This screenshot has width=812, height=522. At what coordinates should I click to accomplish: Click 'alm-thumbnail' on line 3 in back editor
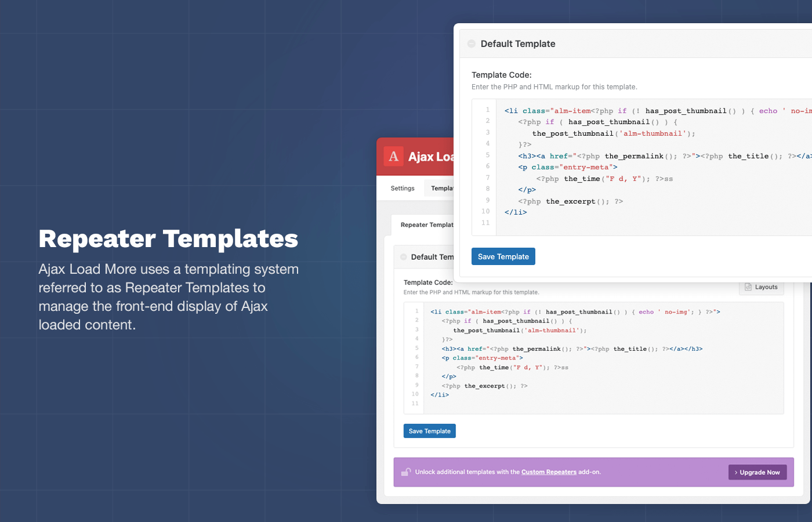552,331
